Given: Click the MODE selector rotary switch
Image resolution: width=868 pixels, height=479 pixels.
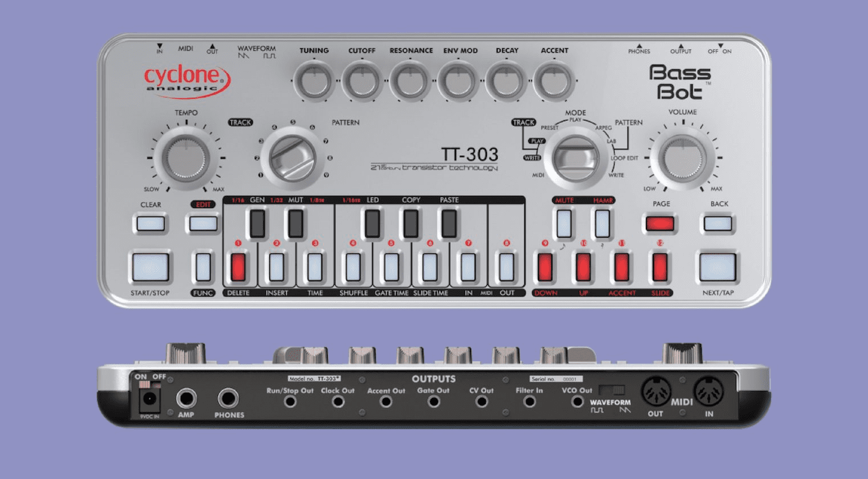Looking at the screenshot, I should point(575,159).
